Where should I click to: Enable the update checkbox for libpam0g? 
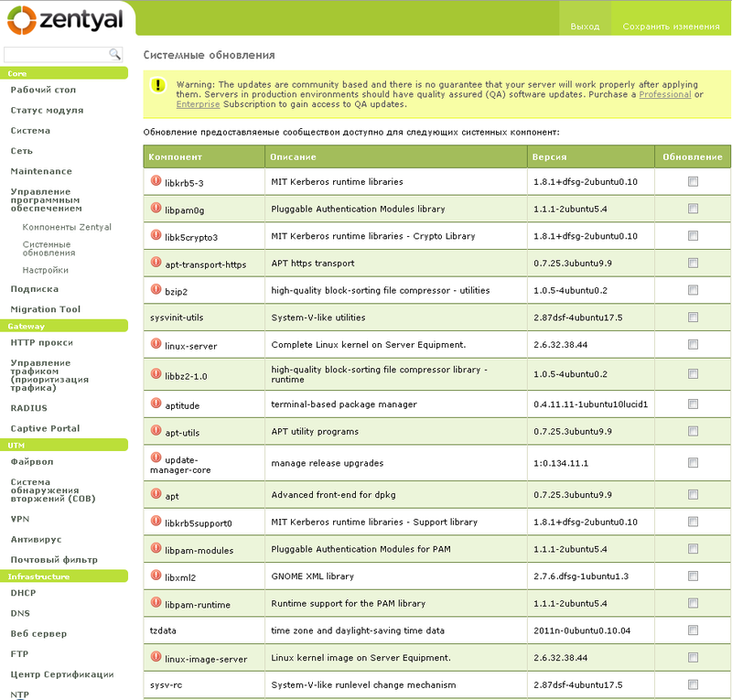693,209
